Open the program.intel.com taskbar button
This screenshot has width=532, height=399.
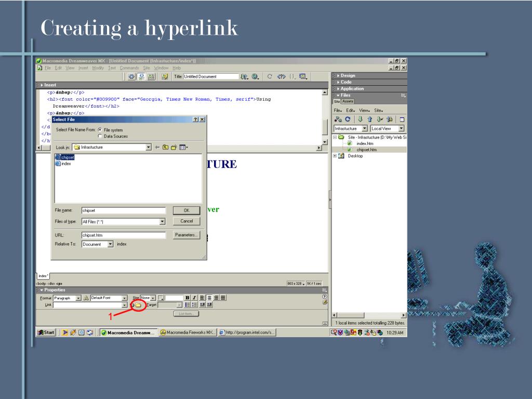(247, 332)
